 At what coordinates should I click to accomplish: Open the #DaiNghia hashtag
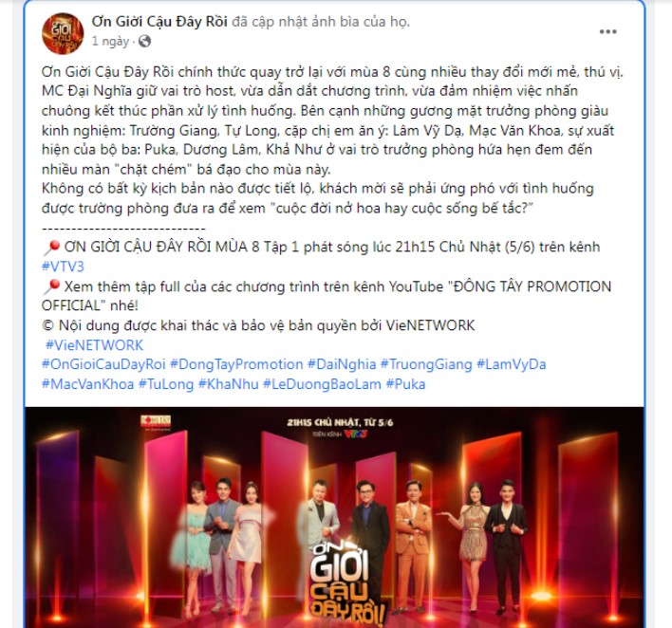pos(342,364)
